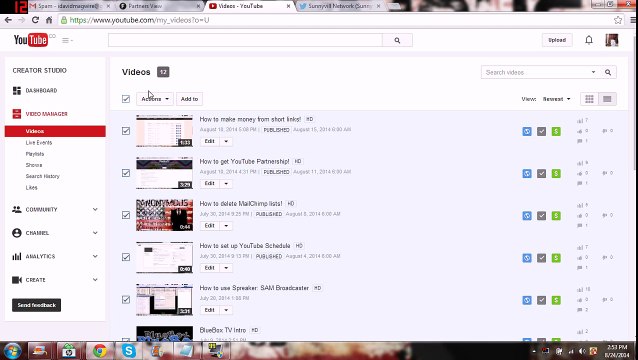Click the green dollar icon for MailChimp video
The height and width of the screenshot is (360, 638).
556,216
